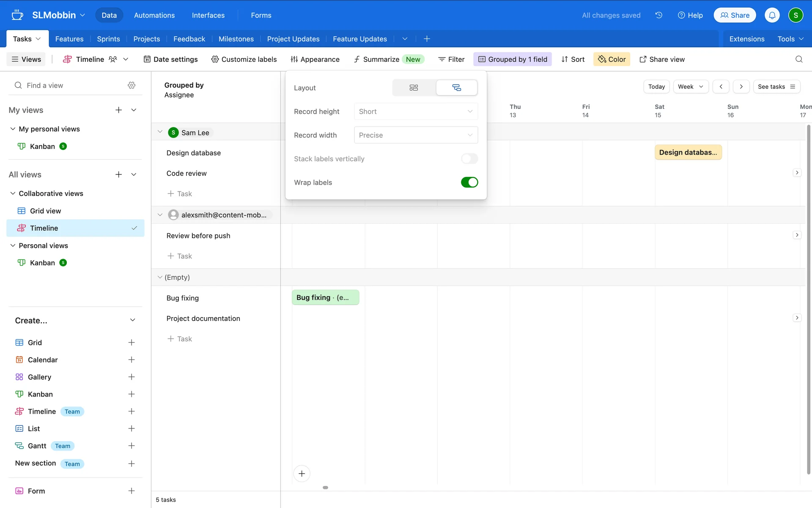The image size is (812, 508).
Task: Go to the next week arrow
Action: tap(741, 86)
